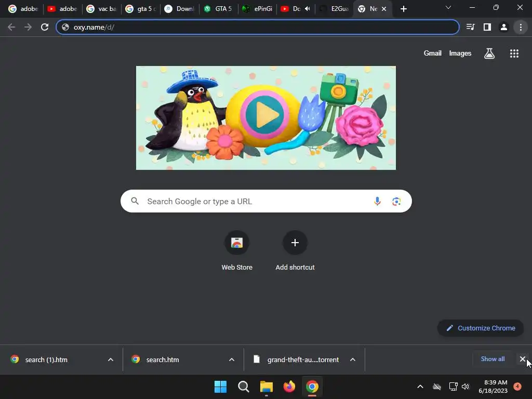The image size is (532, 399).
Task: Go forward using the forward arrow
Action: click(x=28, y=27)
